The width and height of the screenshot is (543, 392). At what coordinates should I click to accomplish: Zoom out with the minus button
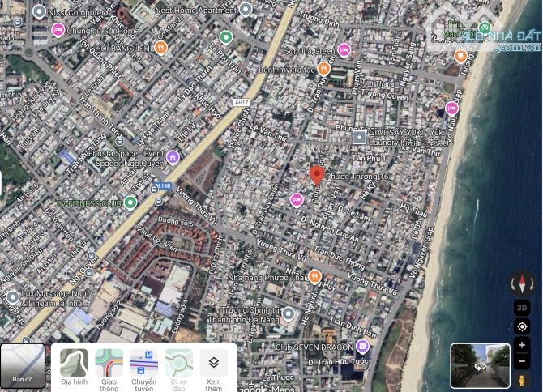point(522,360)
